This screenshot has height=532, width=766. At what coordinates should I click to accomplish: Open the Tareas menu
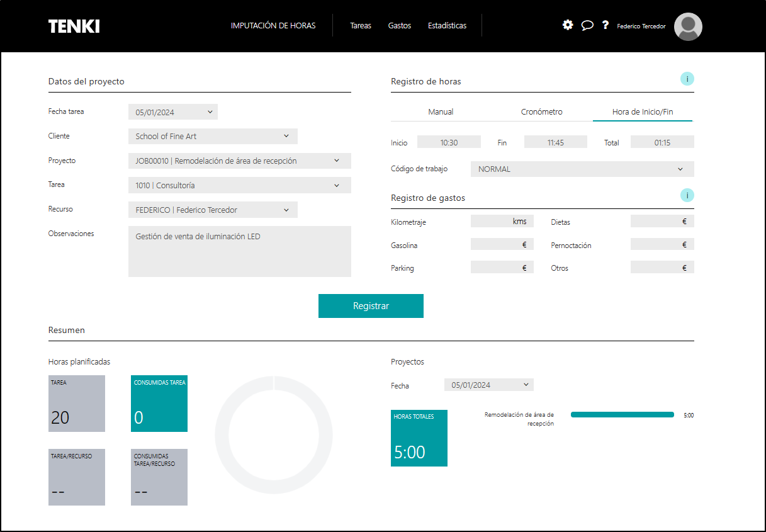click(361, 26)
